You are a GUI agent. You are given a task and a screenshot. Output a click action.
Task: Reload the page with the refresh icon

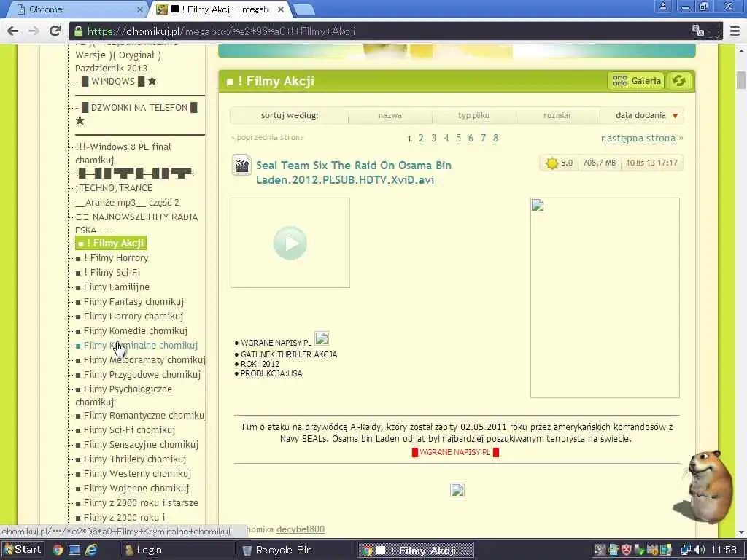tap(55, 31)
